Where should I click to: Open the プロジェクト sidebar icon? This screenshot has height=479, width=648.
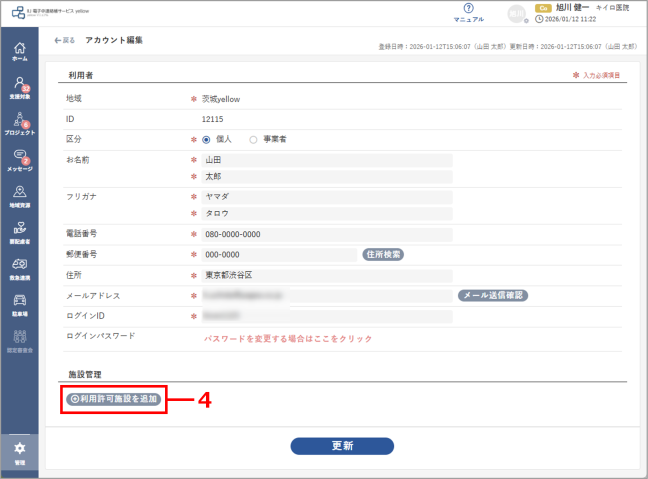[x=19, y=124]
